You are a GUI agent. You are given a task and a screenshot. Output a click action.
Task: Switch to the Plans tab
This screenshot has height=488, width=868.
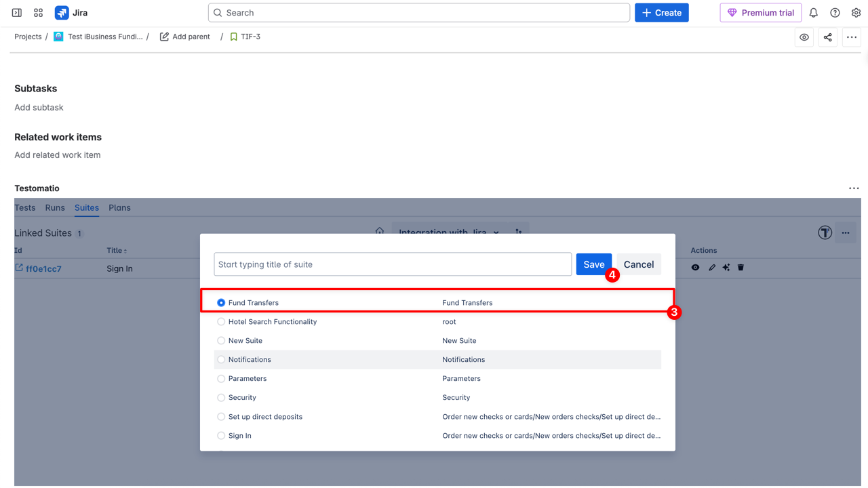(x=119, y=208)
